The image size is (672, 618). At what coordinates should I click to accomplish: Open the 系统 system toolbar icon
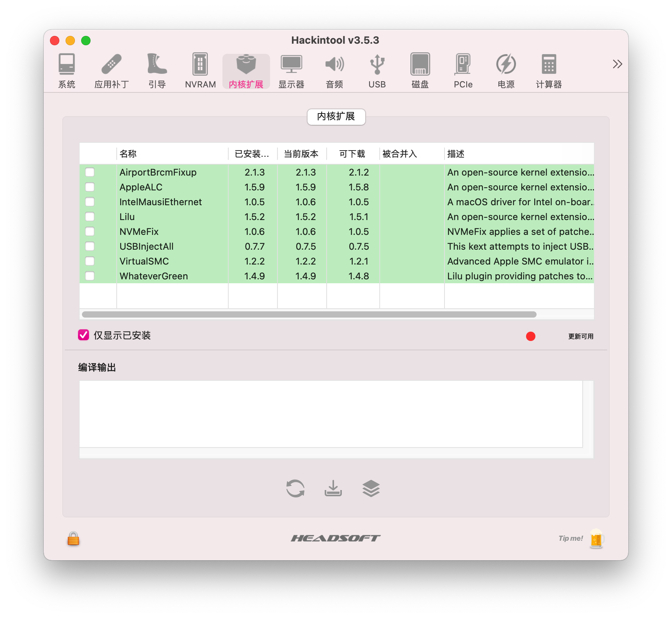(67, 71)
